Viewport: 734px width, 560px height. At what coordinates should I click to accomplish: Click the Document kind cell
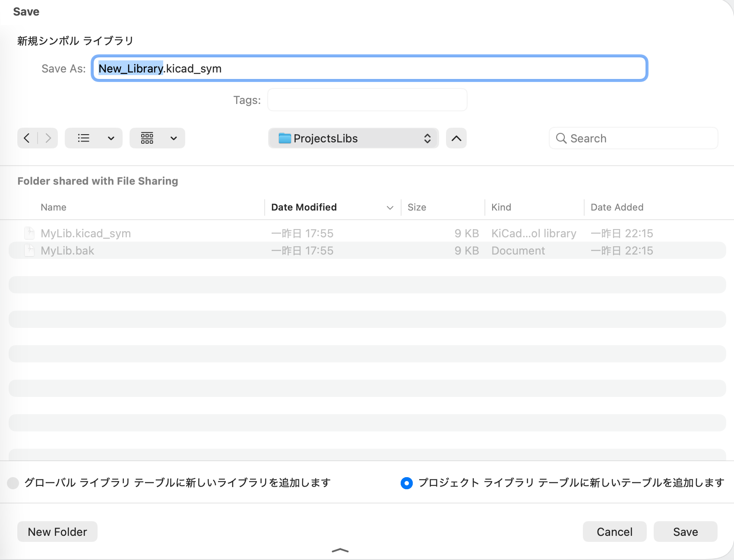518,251
